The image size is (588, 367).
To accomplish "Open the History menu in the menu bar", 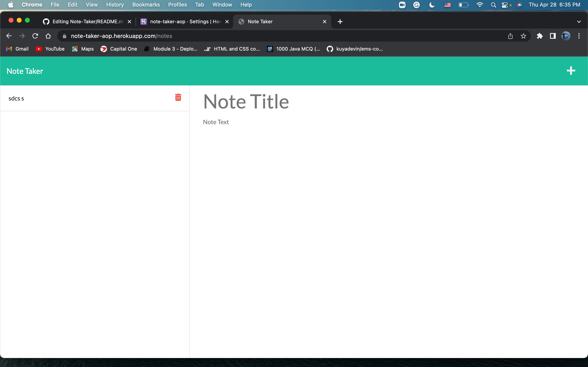I will coord(115,5).
